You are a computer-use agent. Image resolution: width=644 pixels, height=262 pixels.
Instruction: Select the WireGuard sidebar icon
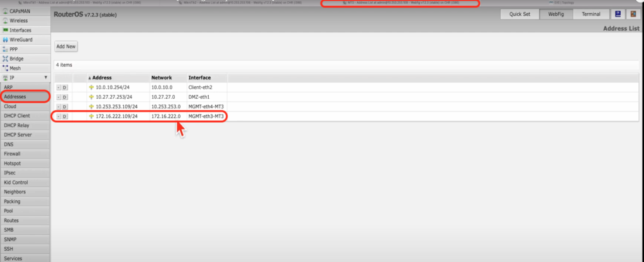(5, 40)
